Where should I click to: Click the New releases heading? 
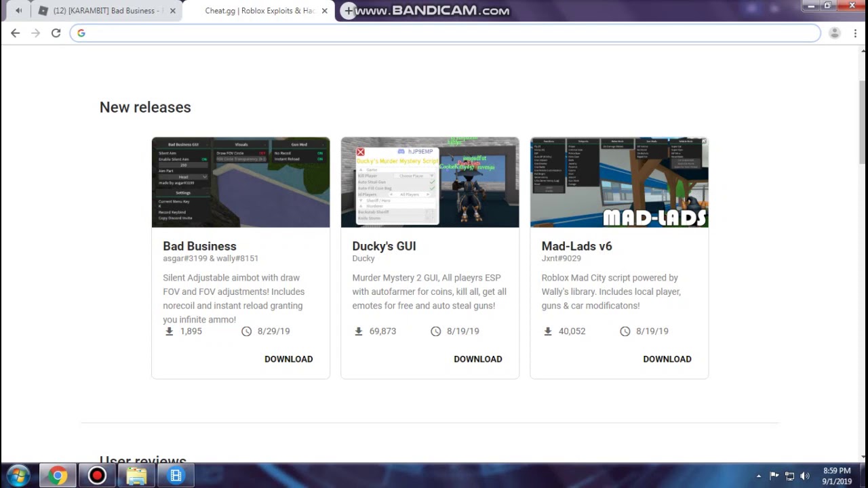point(145,107)
